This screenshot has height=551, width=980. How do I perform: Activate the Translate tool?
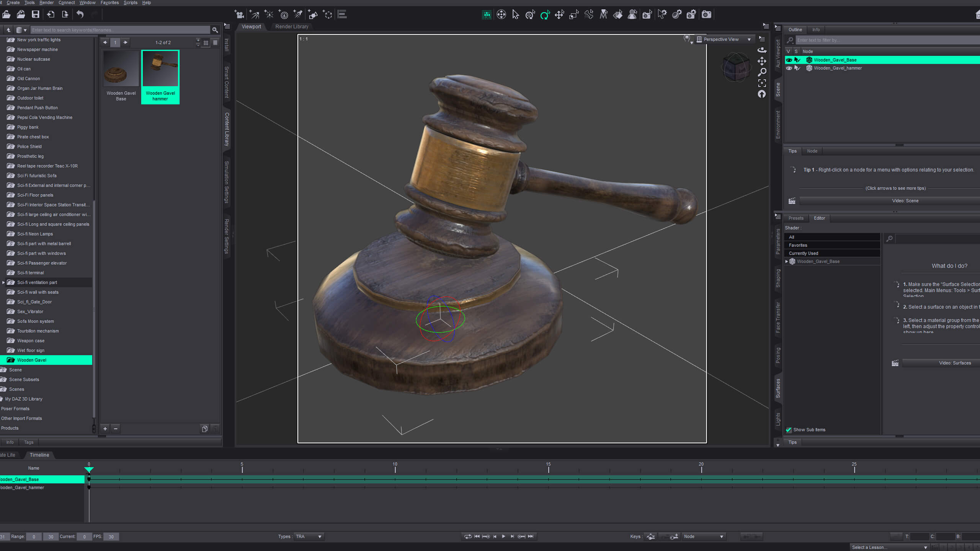559,15
